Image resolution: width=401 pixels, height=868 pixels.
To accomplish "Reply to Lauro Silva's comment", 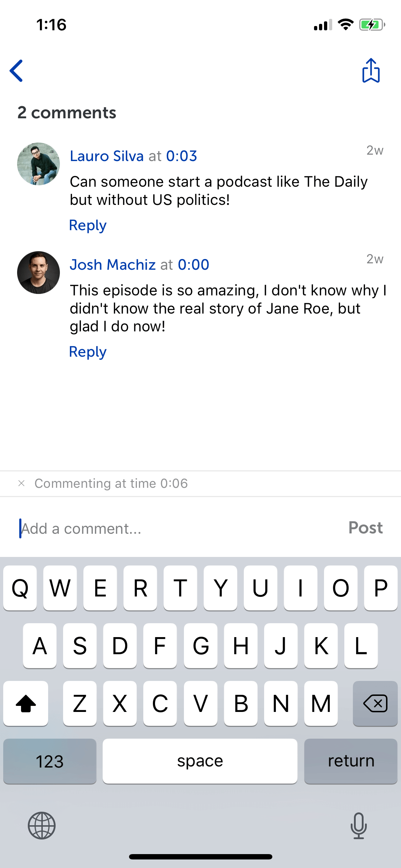I will coord(88,226).
